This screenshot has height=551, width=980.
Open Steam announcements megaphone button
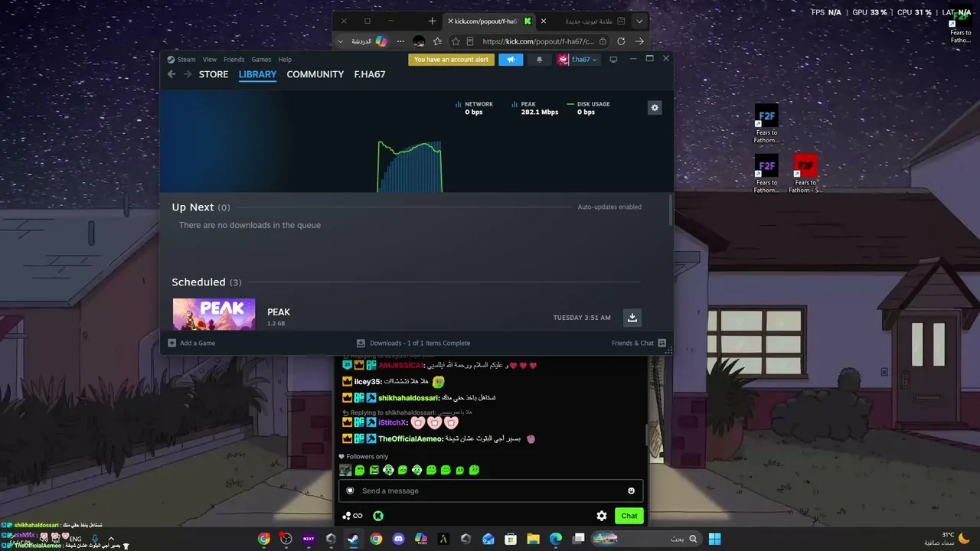pos(511,60)
